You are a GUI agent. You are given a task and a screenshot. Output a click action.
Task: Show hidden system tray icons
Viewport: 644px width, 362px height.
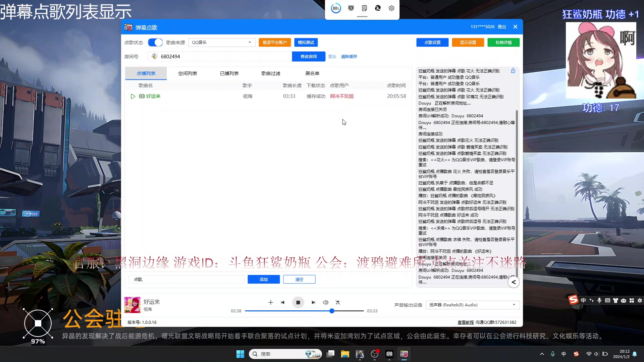point(542,354)
